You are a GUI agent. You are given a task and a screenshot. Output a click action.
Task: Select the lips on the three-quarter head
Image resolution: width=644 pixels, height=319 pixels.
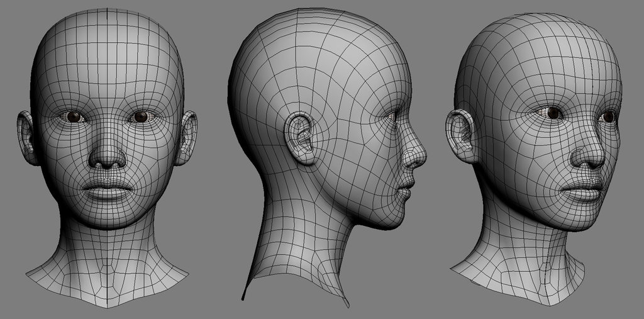[x=582, y=190]
